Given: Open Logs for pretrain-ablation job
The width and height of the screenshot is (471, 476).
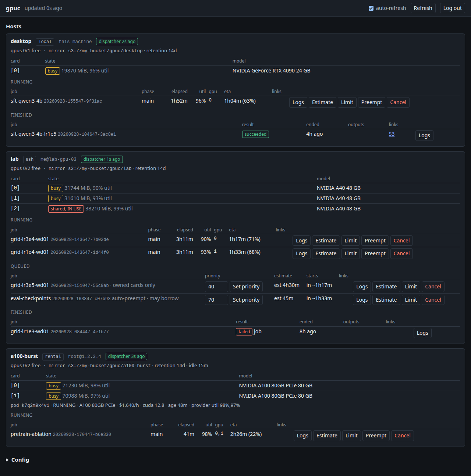Looking at the screenshot, I should click(302, 436).
